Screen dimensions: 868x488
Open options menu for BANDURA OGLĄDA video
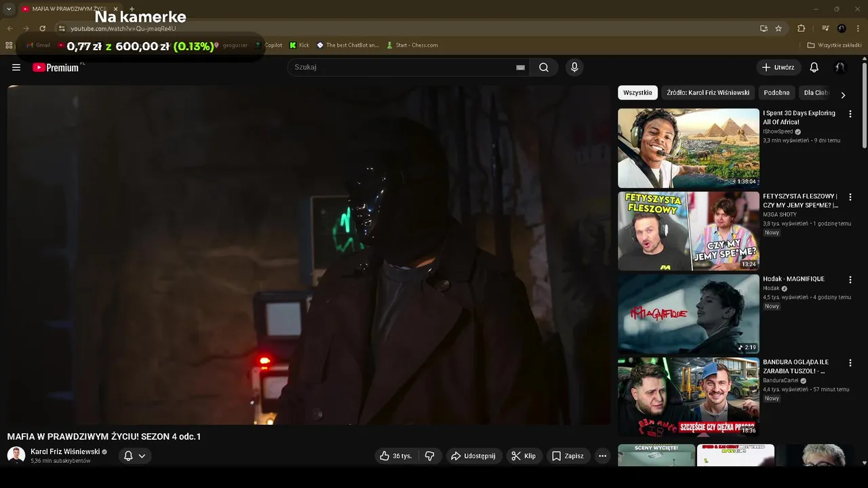click(850, 363)
